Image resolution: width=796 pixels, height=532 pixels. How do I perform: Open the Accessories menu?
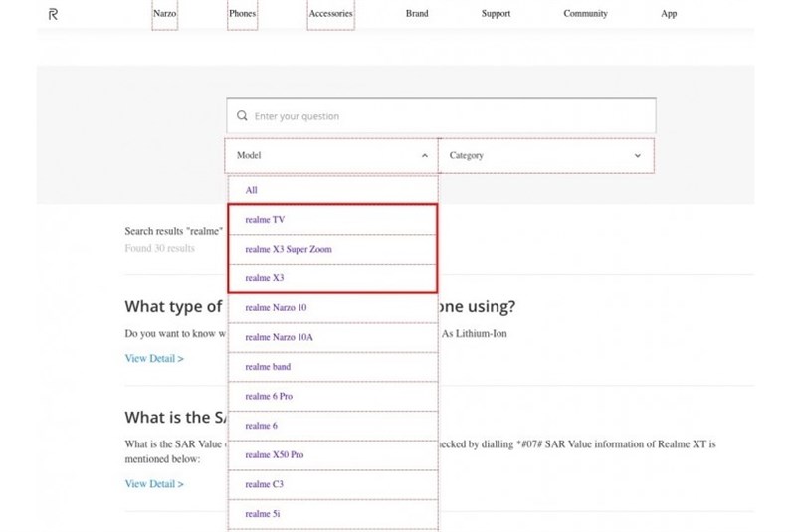point(330,14)
